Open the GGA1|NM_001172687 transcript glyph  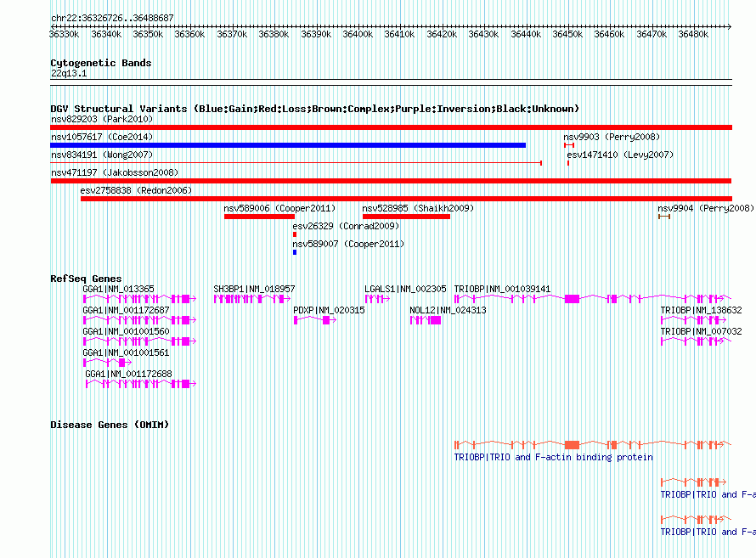point(140,320)
